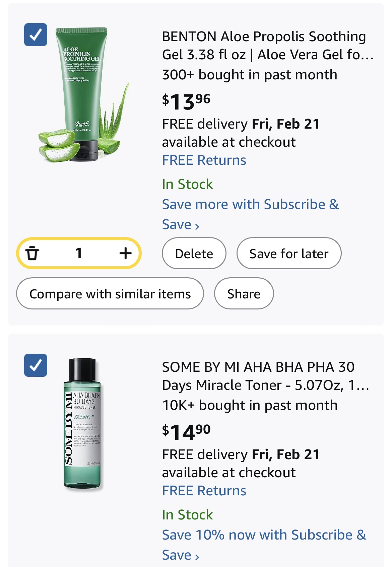Uncheck the SOME BY MI Toner checkbox
Viewport: 392px width, 567px height.
36,365
